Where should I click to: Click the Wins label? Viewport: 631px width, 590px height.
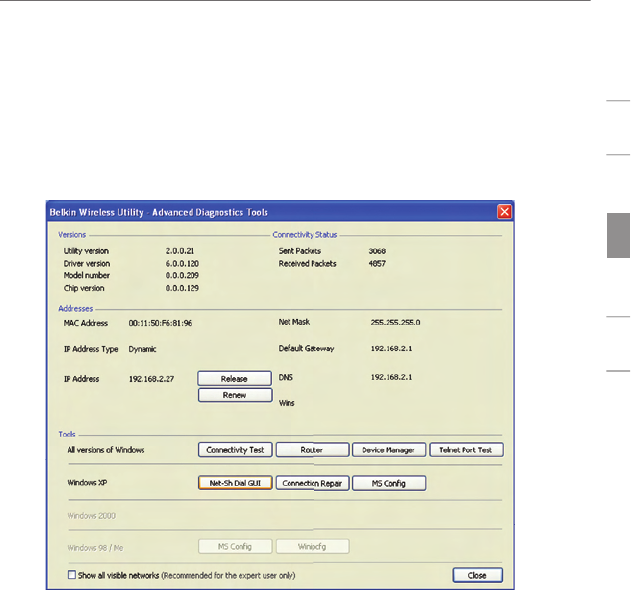tap(287, 403)
